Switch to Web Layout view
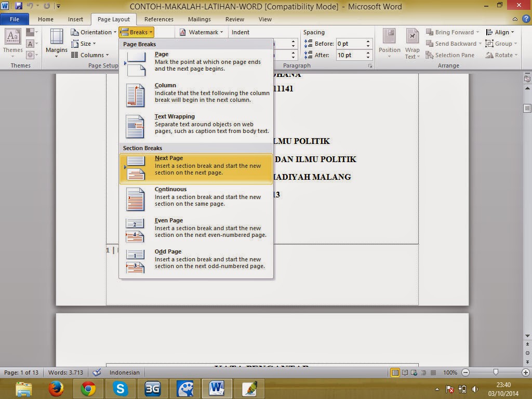 414,373
